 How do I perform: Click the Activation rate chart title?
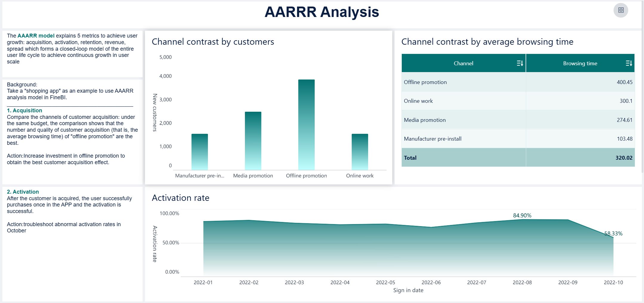(180, 198)
